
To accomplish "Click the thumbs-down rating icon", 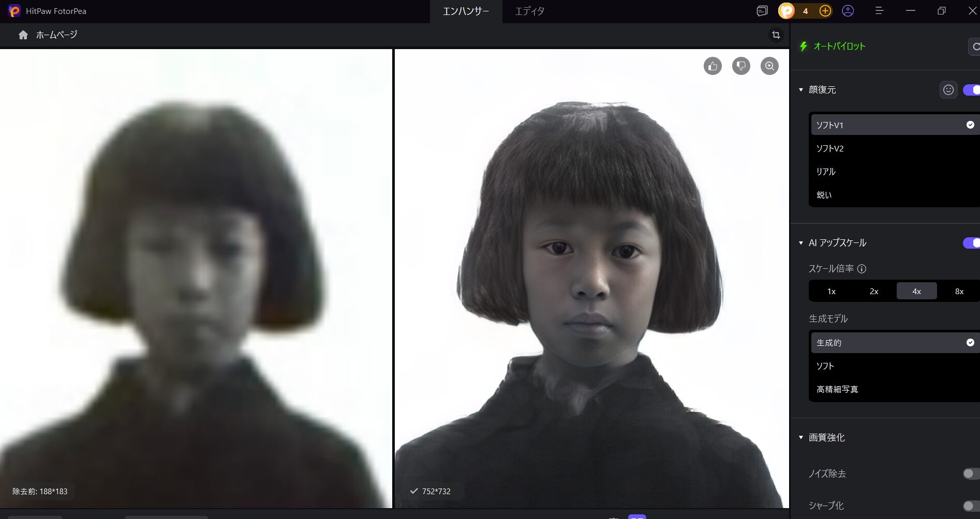I will point(741,66).
